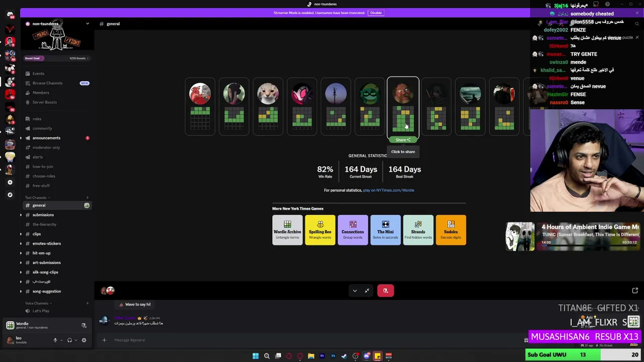
Task: Click plus attachment icon in message bar
Action: coord(104,340)
